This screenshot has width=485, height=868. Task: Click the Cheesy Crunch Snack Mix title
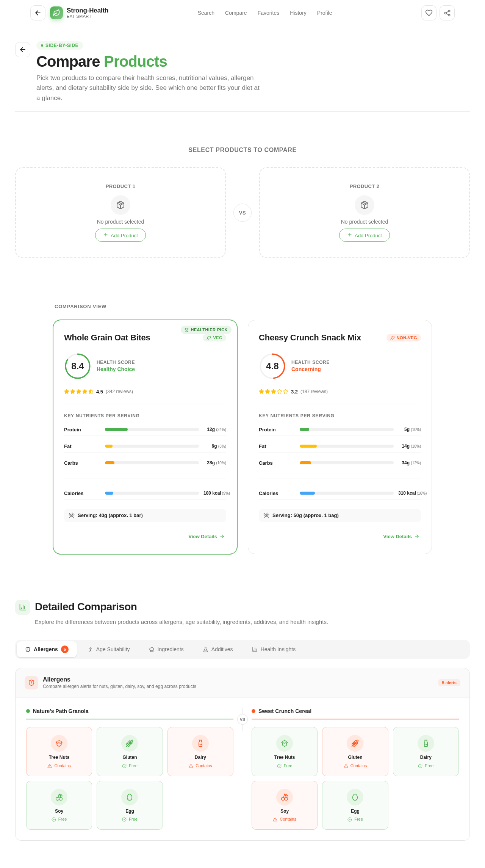click(x=310, y=338)
